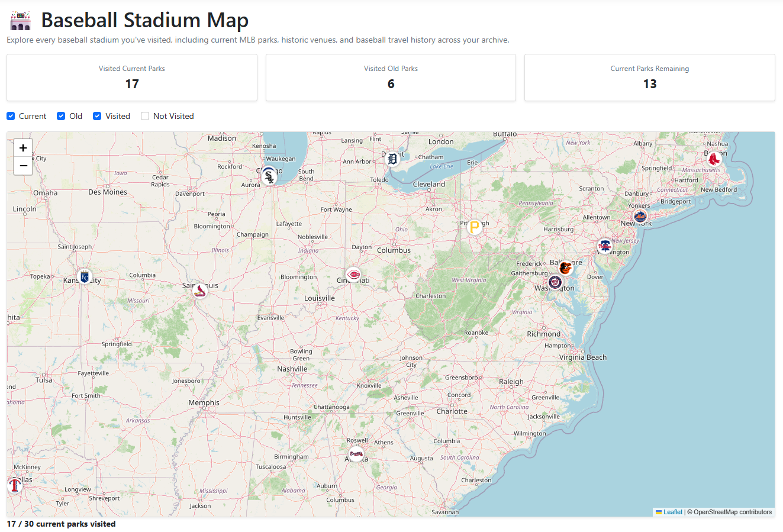
Task: Uncheck the Old parks checkbox
Action: click(61, 116)
